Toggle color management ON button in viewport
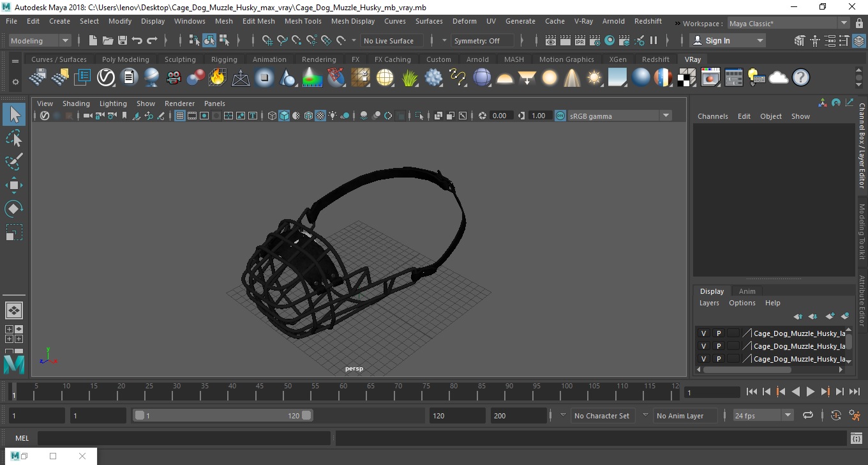Screen dimensions: 868x465 (560, 116)
